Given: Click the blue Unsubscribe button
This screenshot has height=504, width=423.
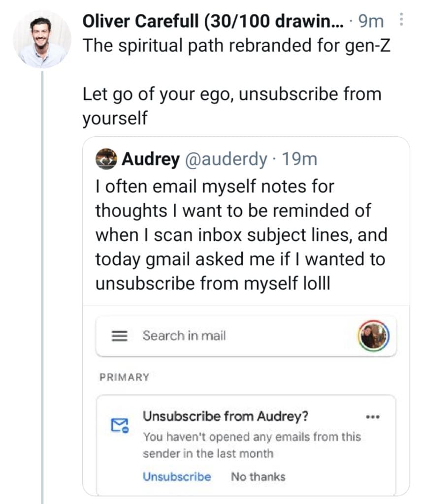Looking at the screenshot, I should coord(177,476).
